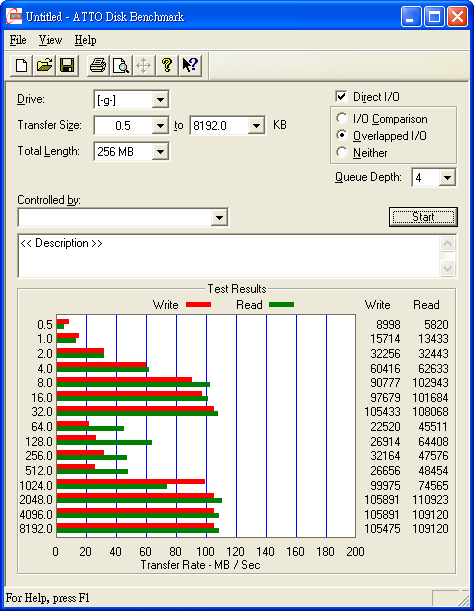Image resolution: width=474 pixels, height=611 pixels.
Task: Click read value 32443
Action: tap(433, 353)
